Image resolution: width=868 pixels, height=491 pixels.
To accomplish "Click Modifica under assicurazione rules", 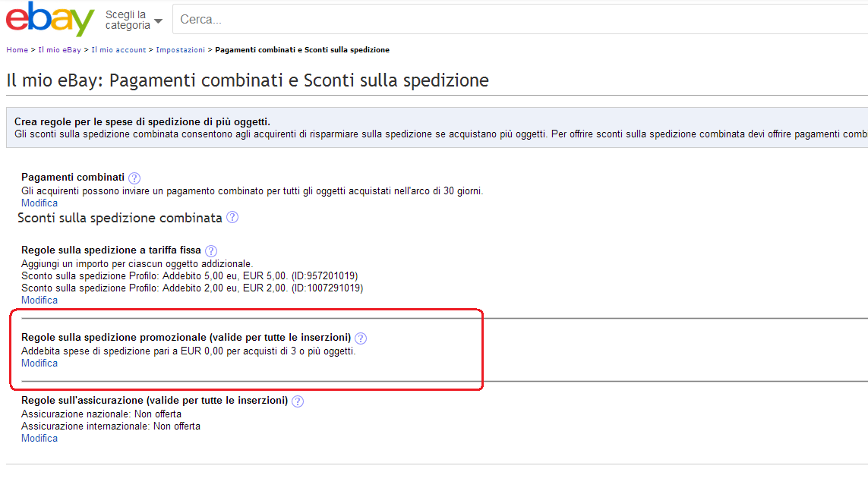I will tap(39, 439).
